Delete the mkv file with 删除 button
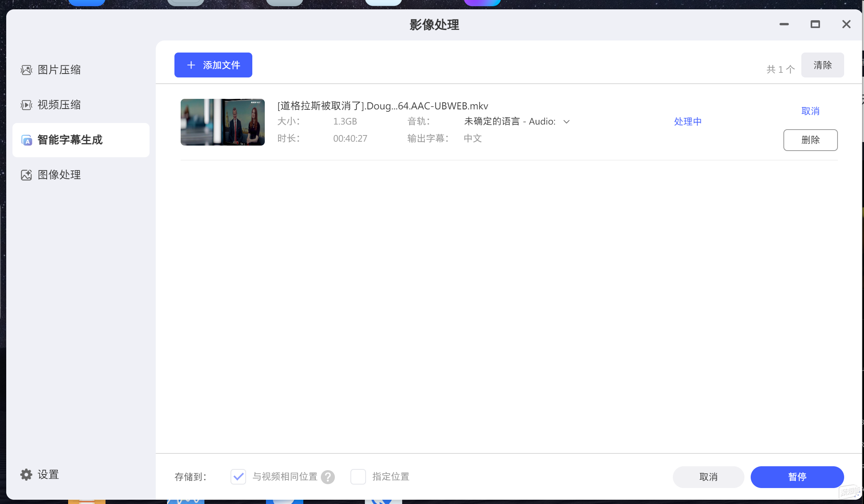The width and height of the screenshot is (864, 504). 811,140
